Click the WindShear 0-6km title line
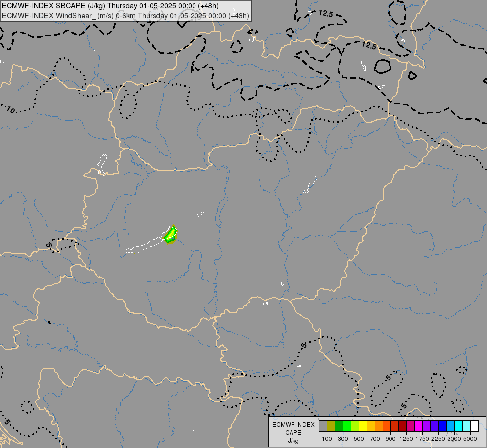Viewport: 487px width, 448px height. pos(125,16)
